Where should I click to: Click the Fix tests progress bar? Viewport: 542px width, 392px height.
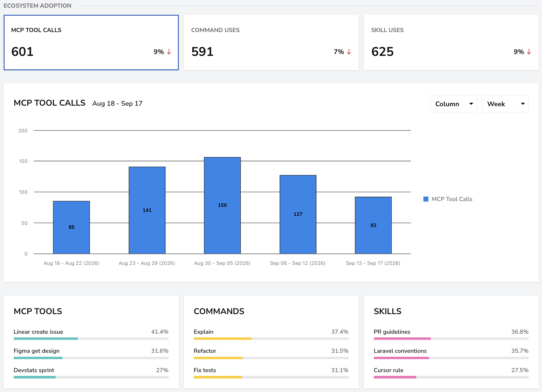click(271, 377)
